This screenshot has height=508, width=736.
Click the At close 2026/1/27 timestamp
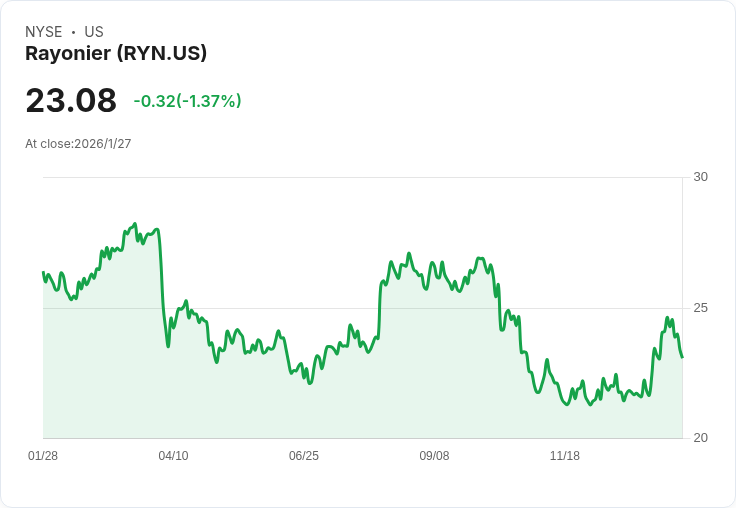(78, 144)
